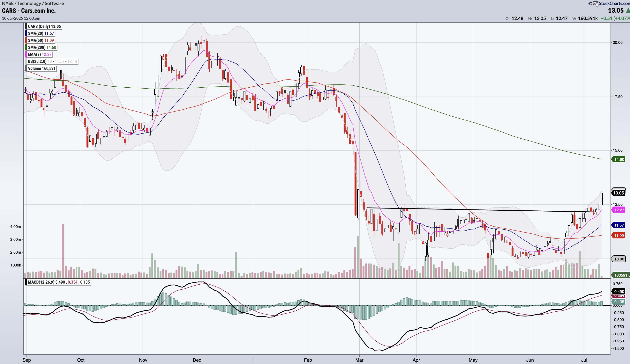Click the blue SMA(20) color marker
Screen dimensions: 630x364
click(26, 33)
